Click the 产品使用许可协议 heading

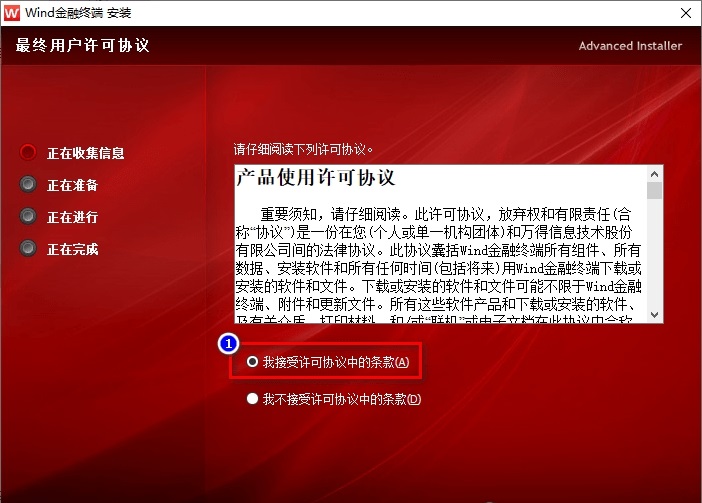[x=316, y=179]
